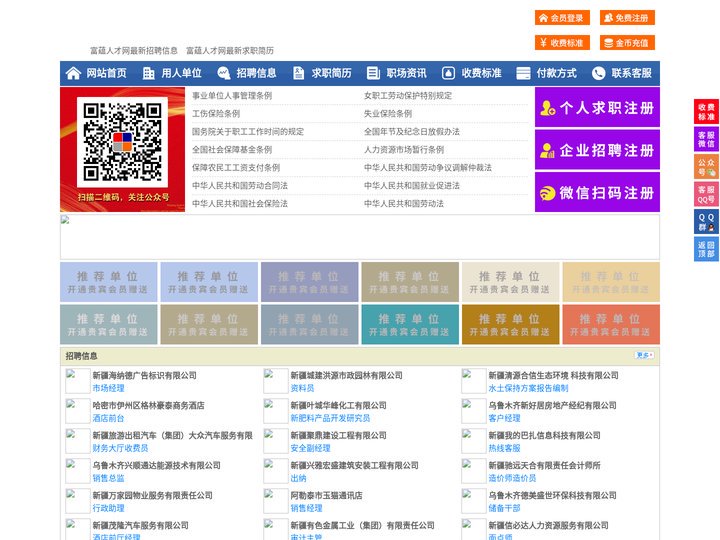This screenshot has height=540, width=720.
Task: Click the 会员登录 button
Action: tap(562, 18)
